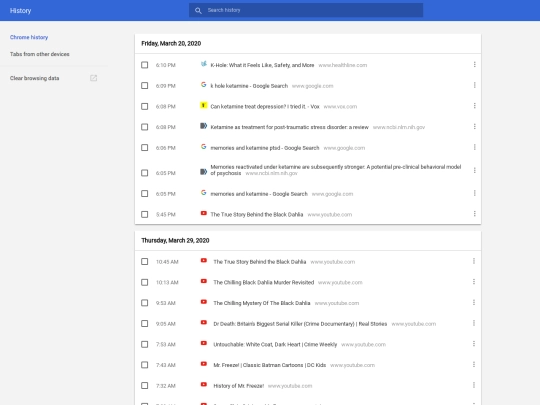Open three-dot menu for Untouchable White Coat entry
Image resolution: width=540 pixels, height=405 pixels.
tap(474, 344)
